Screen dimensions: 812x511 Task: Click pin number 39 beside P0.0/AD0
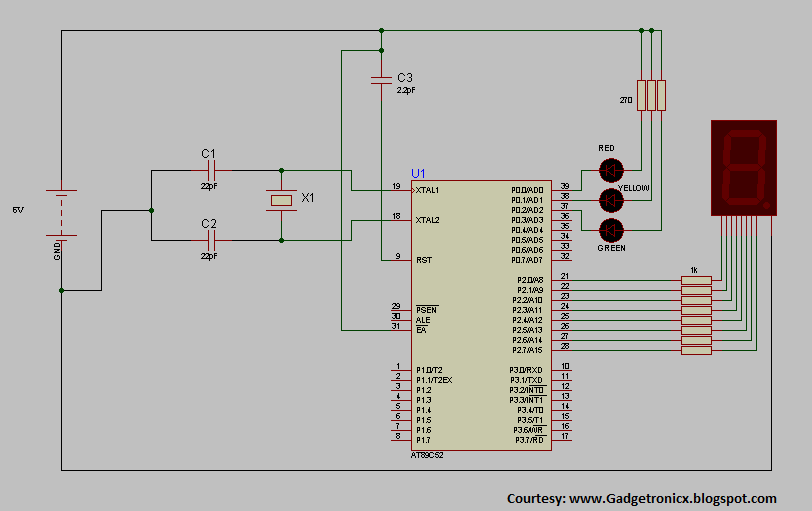565,186
